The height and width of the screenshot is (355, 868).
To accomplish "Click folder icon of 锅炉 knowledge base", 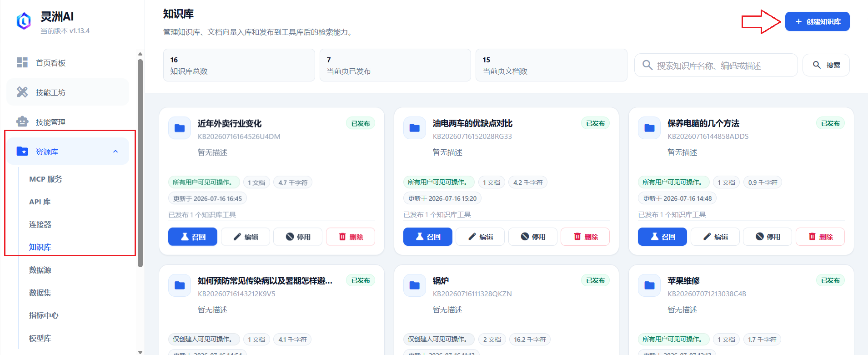I will 415,285.
